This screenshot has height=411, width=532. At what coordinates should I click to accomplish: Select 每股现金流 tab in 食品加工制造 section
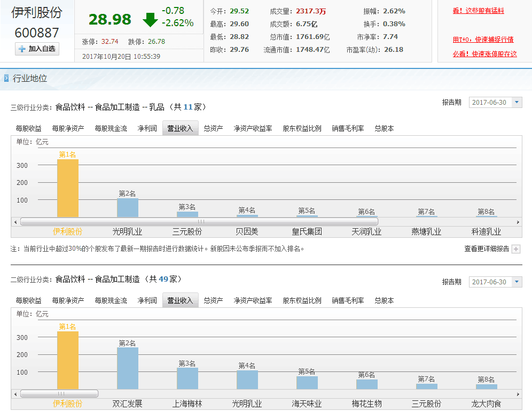(x=111, y=300)
